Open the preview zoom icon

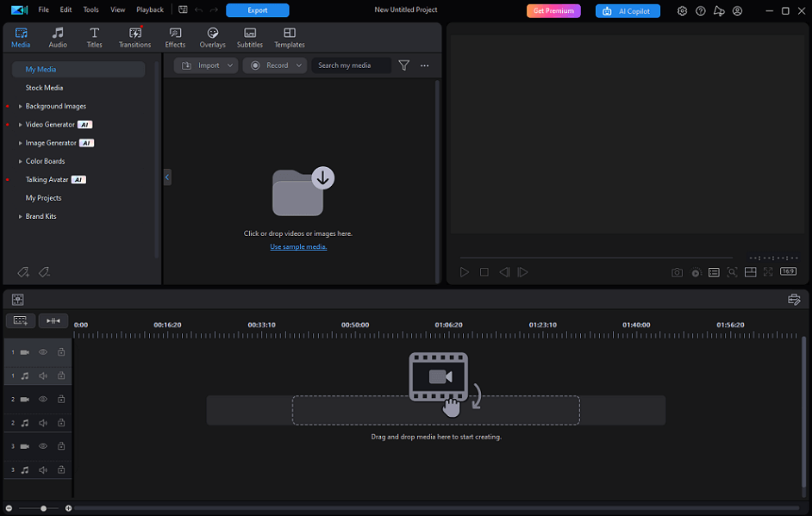pyautogui.click(x=732, y=272)
